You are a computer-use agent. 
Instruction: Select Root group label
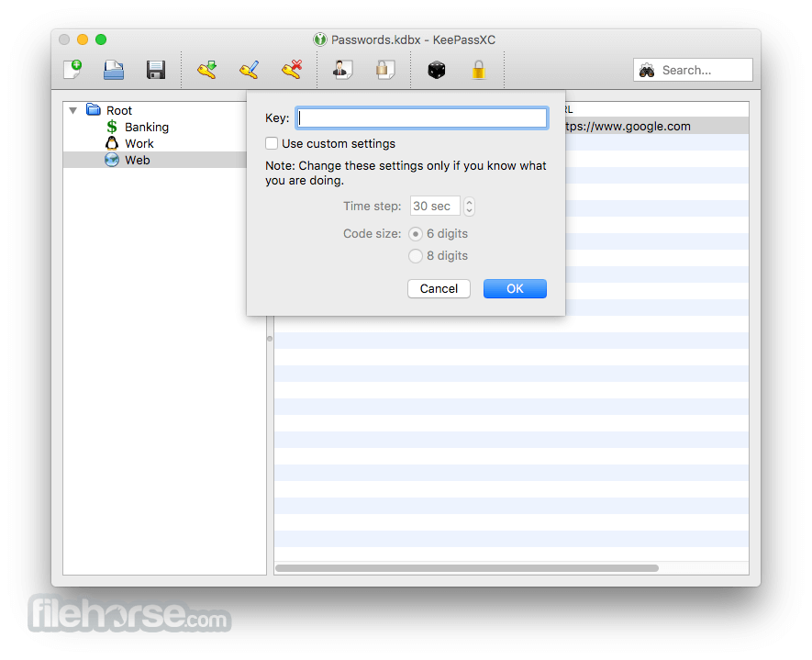pos(119,110)
